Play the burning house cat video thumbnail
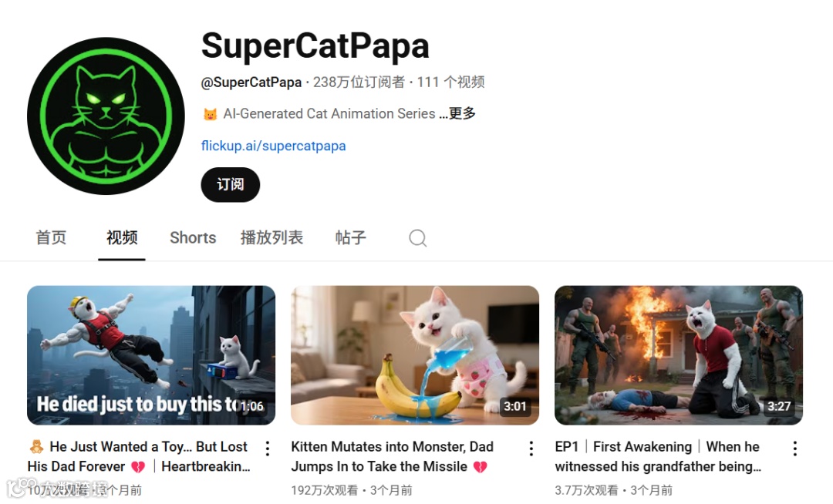Viewport: 833px width, 504px height. pos(679,355)
